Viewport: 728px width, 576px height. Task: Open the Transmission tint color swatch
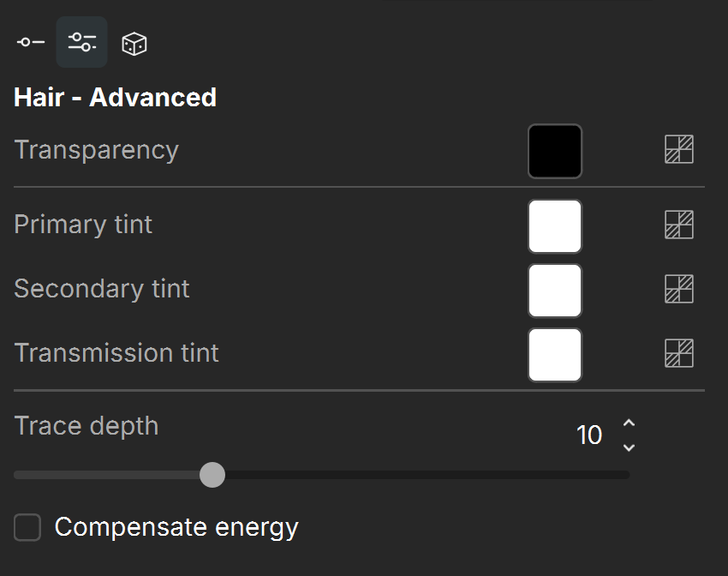555,355
